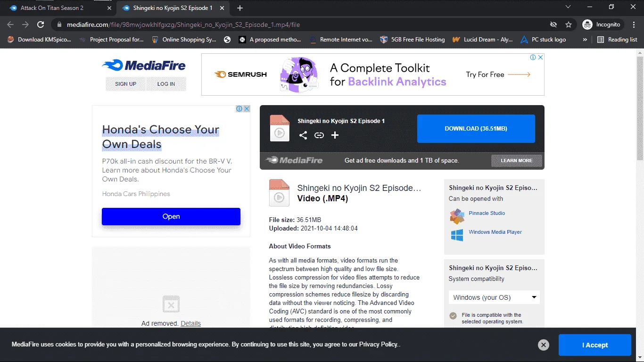Dismiss the cookie banner with the round X
Screen dimensions: 644x362
click(x=544, y=345)
